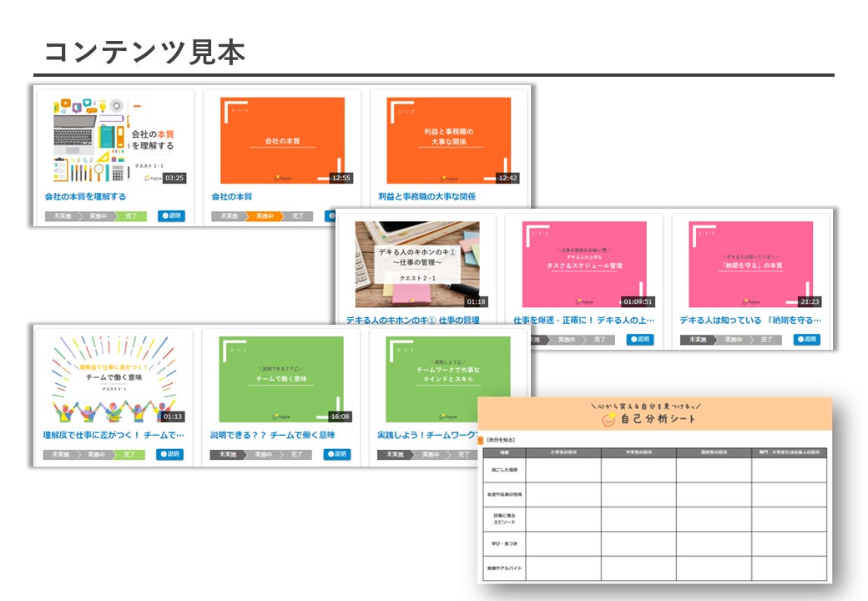This screenshot has width=868, height=601.
Task: Click the 中学生の自分 column header
Action: click(638, 452)
